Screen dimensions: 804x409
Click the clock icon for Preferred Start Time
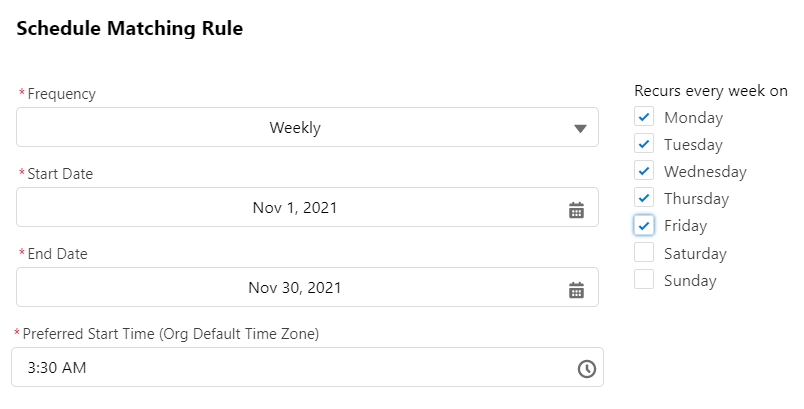[x=587, y=368]
